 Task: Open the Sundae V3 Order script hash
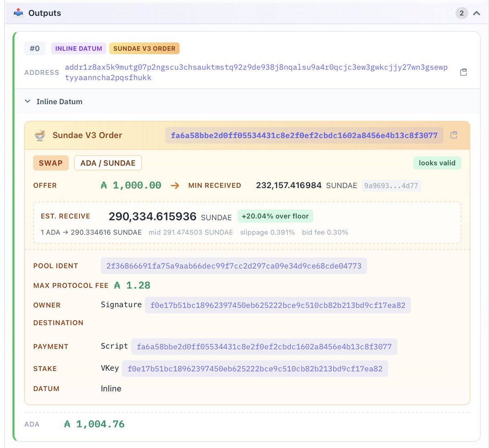pyautogui.click(x=304, y=135)
